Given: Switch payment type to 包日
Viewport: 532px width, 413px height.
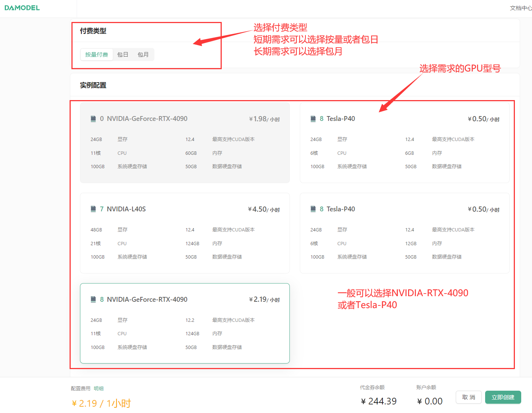Looking at the screenshot, I should (123, 54).
